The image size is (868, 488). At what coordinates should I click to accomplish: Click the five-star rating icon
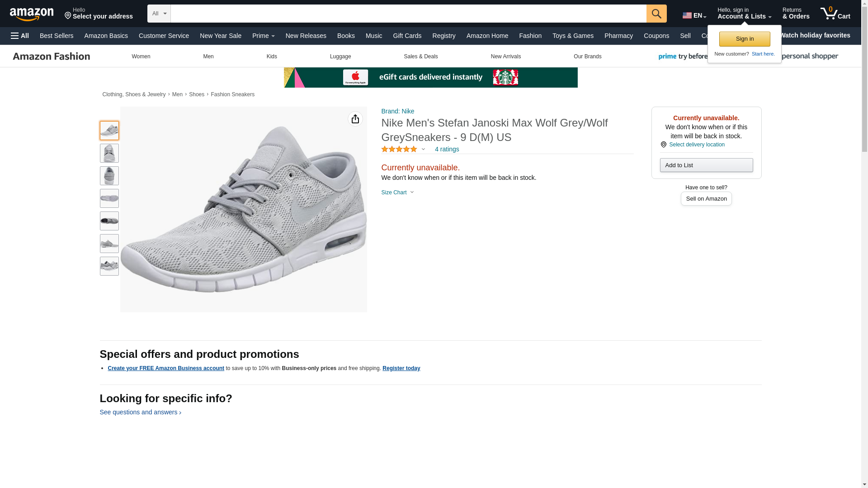click(x=399, y=149)
